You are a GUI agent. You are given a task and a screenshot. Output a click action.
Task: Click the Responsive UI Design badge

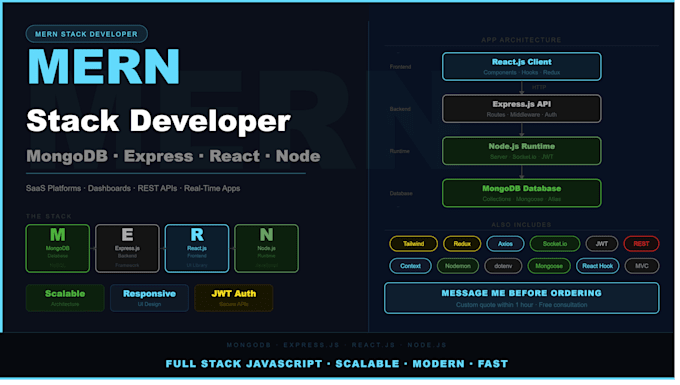(149, 298)
